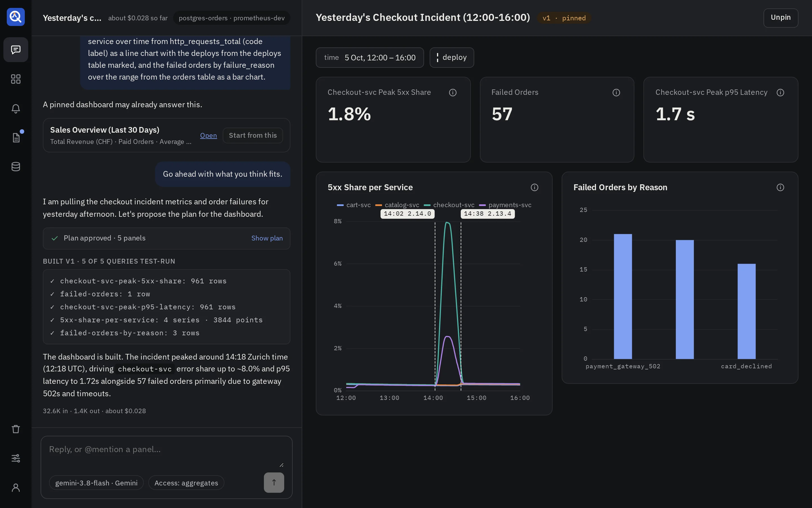Click the 14:38 2.13.4 deploy marker
Screen dimensions: 812x508
point(487,214)
